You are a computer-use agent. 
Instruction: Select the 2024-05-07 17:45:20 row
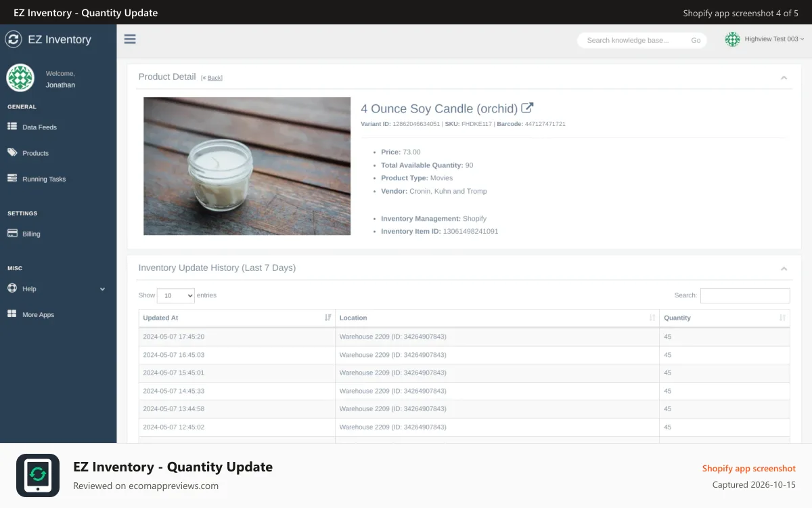pyautogui.click(x=464, y=337)
